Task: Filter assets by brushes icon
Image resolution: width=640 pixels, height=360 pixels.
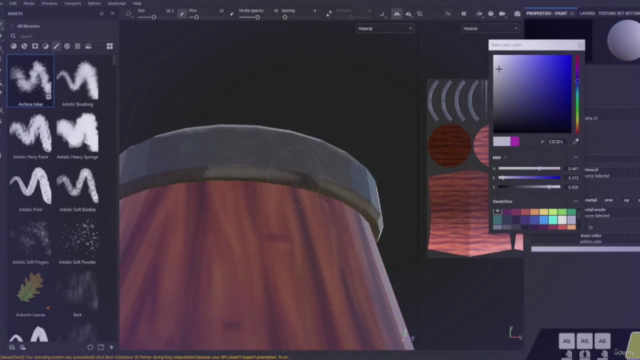Action: point(56,46)
